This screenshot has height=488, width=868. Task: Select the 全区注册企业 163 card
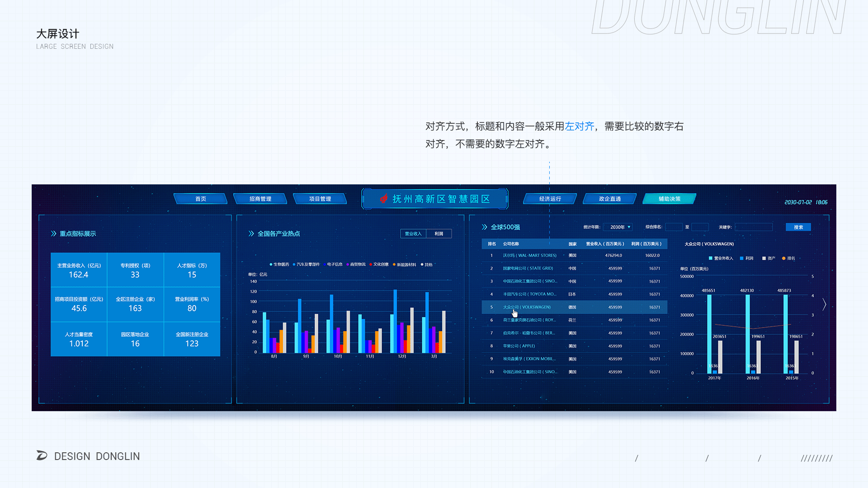[x=135, y=305]
